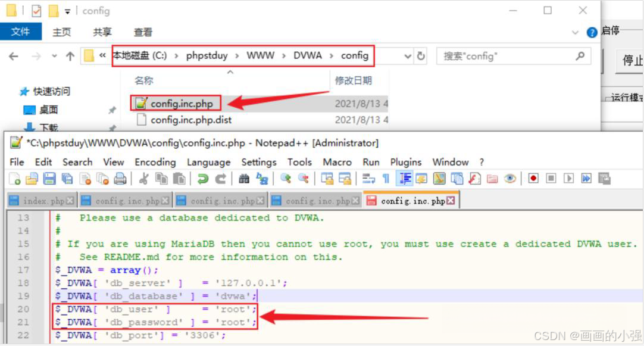Toggle synchronize horizontal scrolling icon
The height and width of the screenshot is (346, 644).
pos(345,179)
